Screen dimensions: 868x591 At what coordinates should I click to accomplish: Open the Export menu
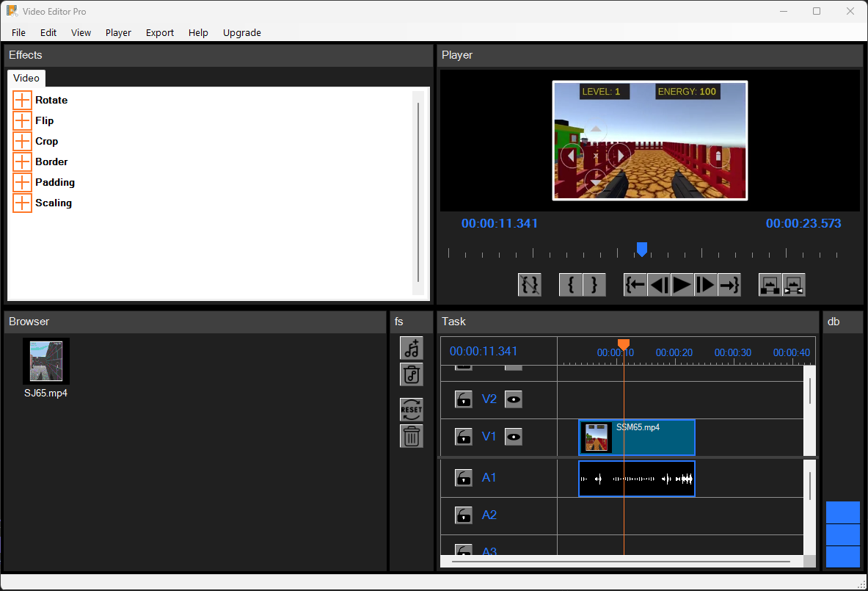tap(160, 32)
